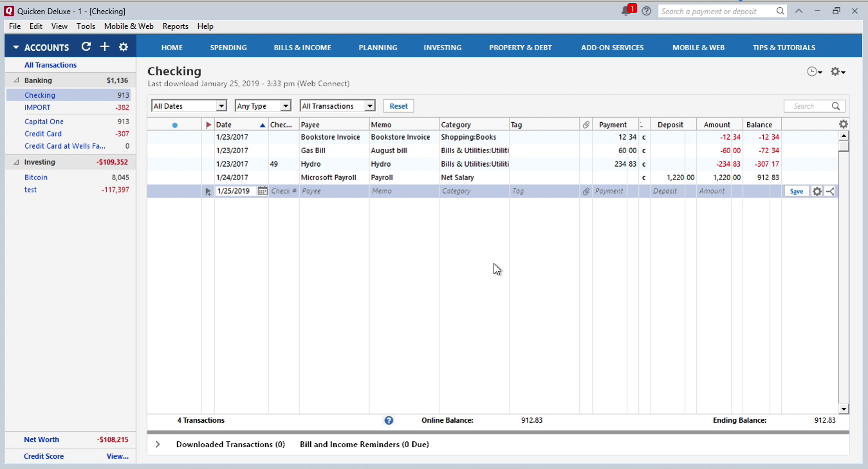This screenshot has width=868, height=469.
Task: Open the File menu
Action: pyautogui.click(x=15, y=26)
